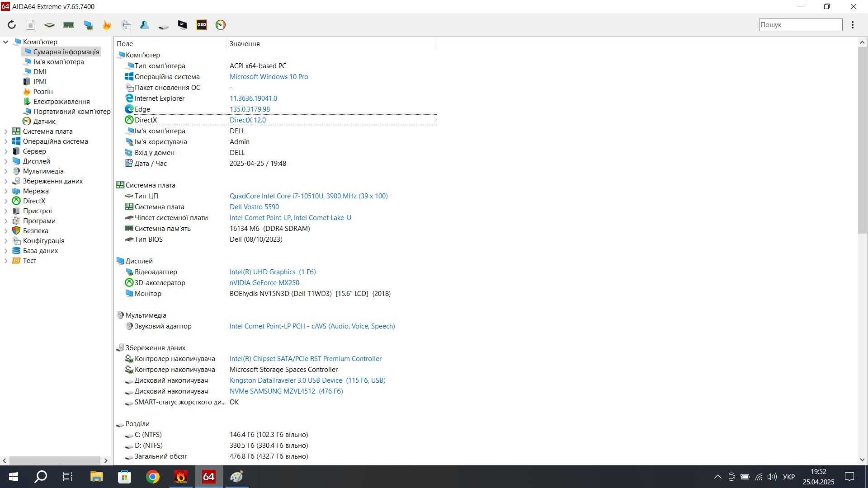Image resolution: width=868 pixels, height=488 pixels.
Task: Expand the Мережа tree node
Action: (6, 191)
